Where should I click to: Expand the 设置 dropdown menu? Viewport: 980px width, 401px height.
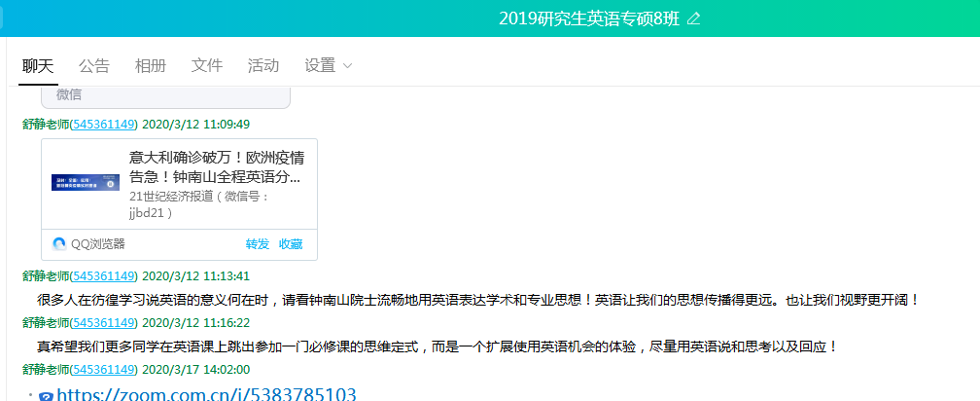click(x=329, y=66)
